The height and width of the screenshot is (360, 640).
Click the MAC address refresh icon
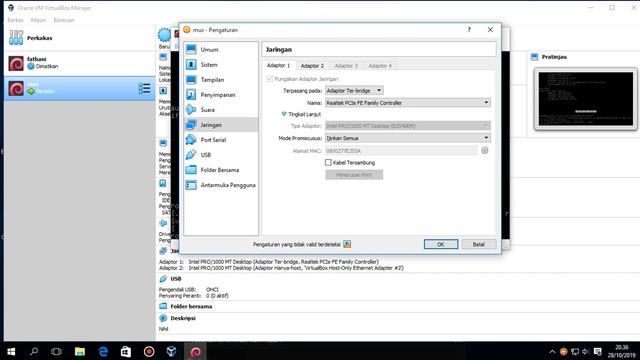[484, 151]
